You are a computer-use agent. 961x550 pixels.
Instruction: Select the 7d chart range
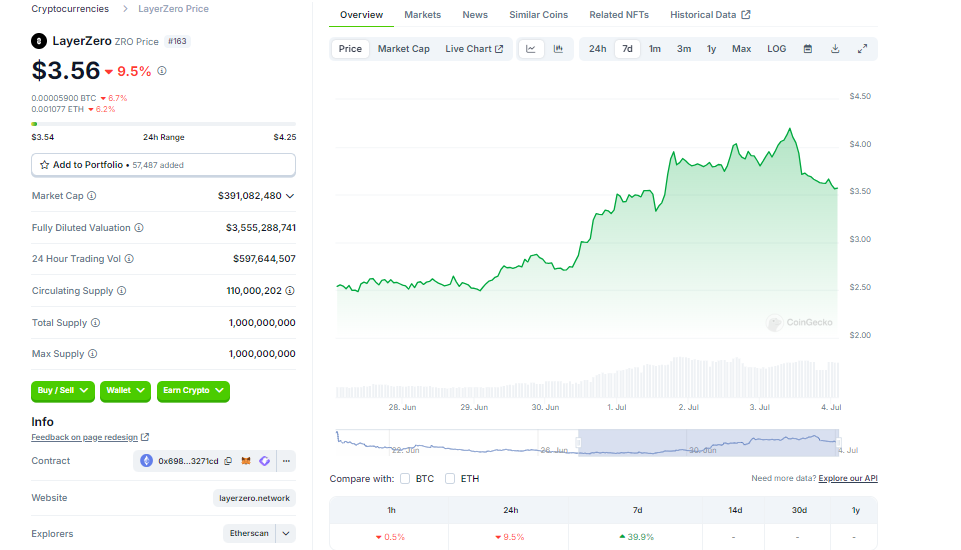pos(628,49)
